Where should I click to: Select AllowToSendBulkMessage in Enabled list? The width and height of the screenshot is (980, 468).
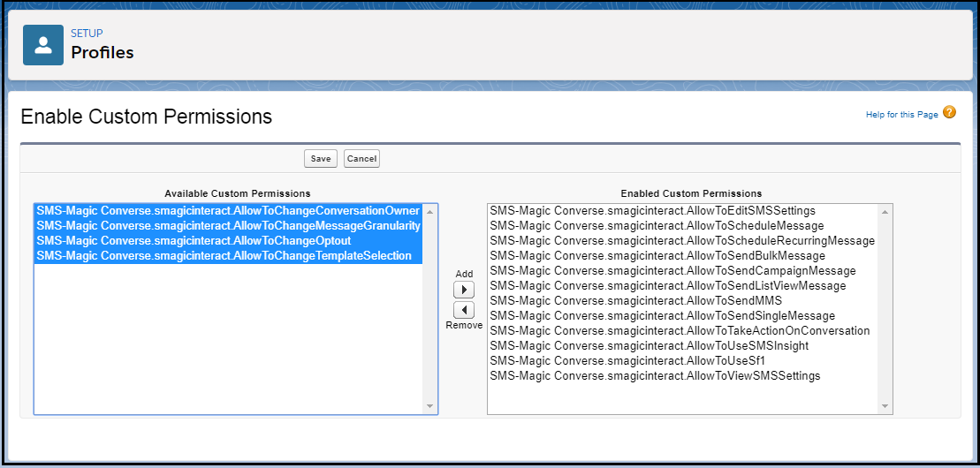click(682, 255)
